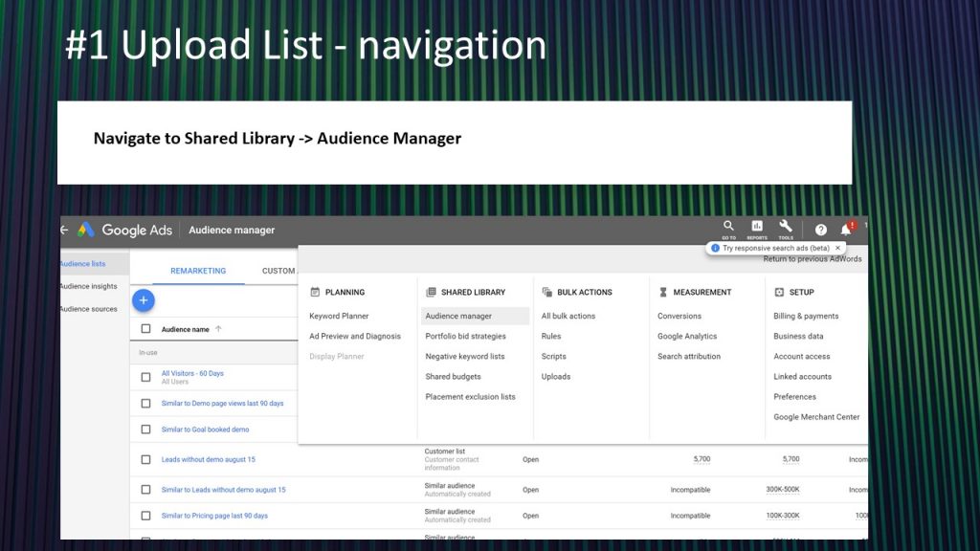Open Keyword Planner
980x551 pixels.
[339, 316]
